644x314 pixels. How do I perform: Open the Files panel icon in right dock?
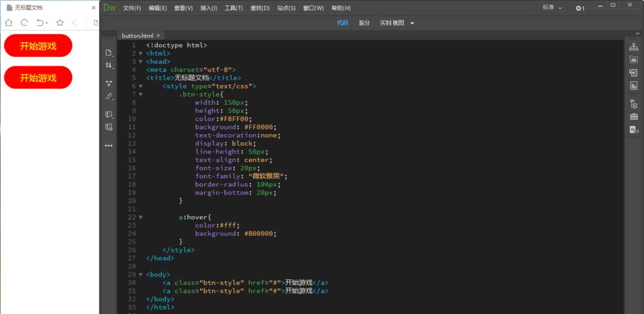tap(634, 47)
